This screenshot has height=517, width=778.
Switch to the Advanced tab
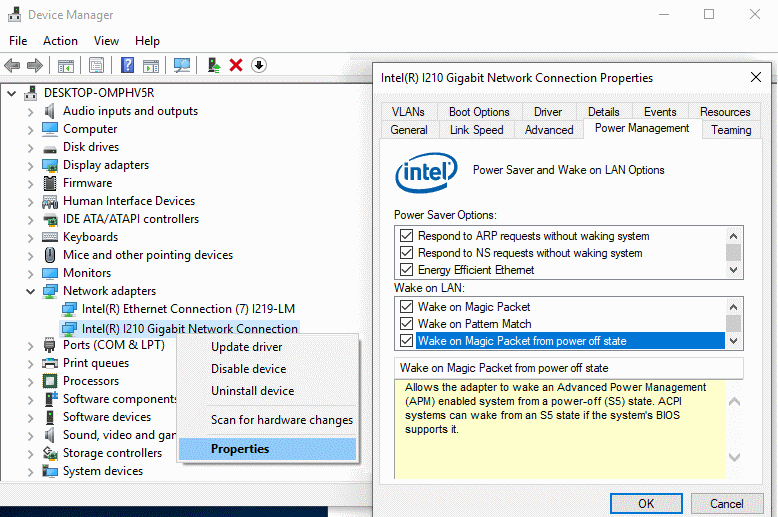pos(549,129)
